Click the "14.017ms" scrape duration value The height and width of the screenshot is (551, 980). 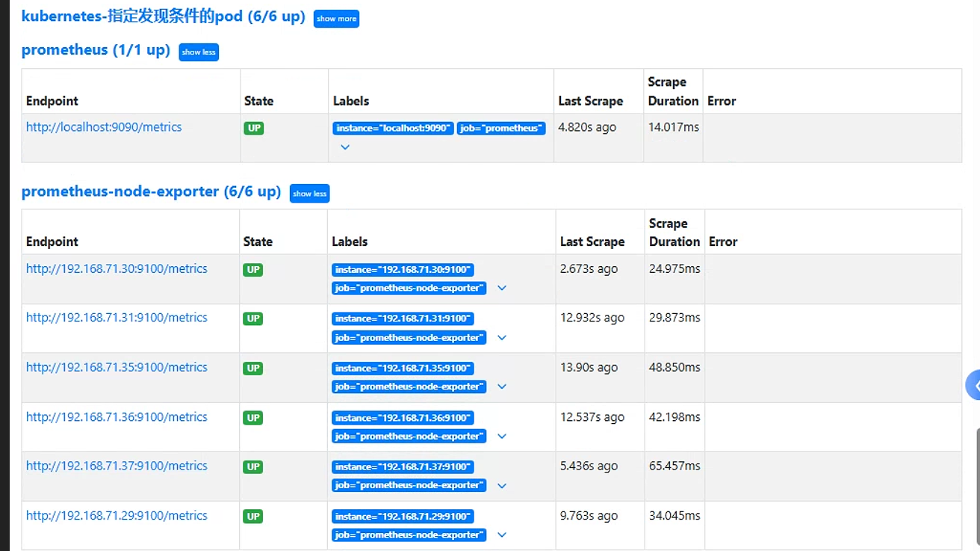pyautogui.click(x=674, y=127)
